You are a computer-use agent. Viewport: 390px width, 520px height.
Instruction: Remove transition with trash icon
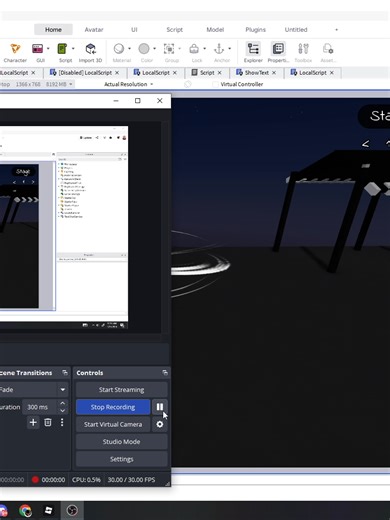click(48, 423)
